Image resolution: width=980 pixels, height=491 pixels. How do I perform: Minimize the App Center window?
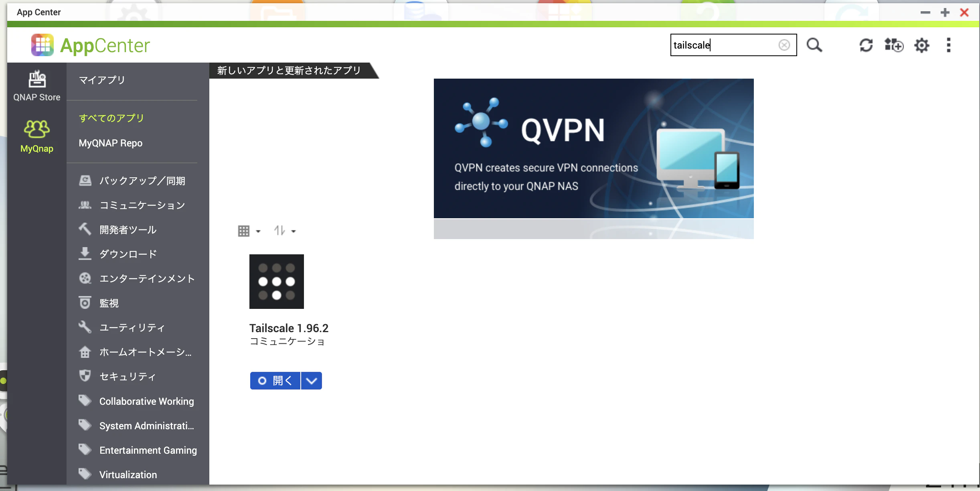(x=925, y=12)
